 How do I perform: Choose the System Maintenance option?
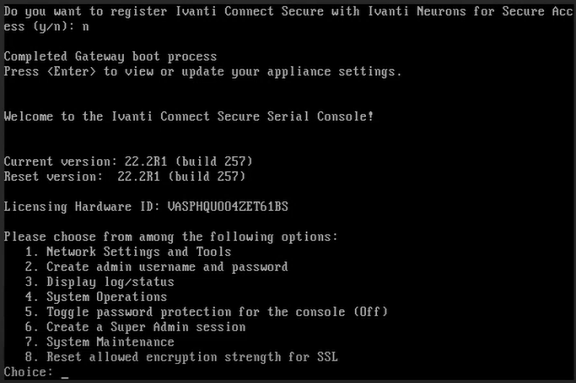pyautogui.click(x=100, y=342)
